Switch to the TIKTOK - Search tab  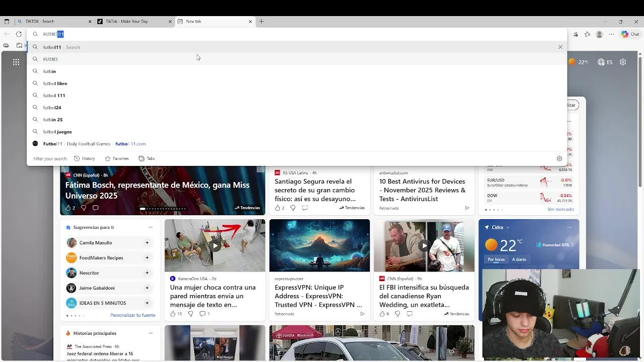54,22
